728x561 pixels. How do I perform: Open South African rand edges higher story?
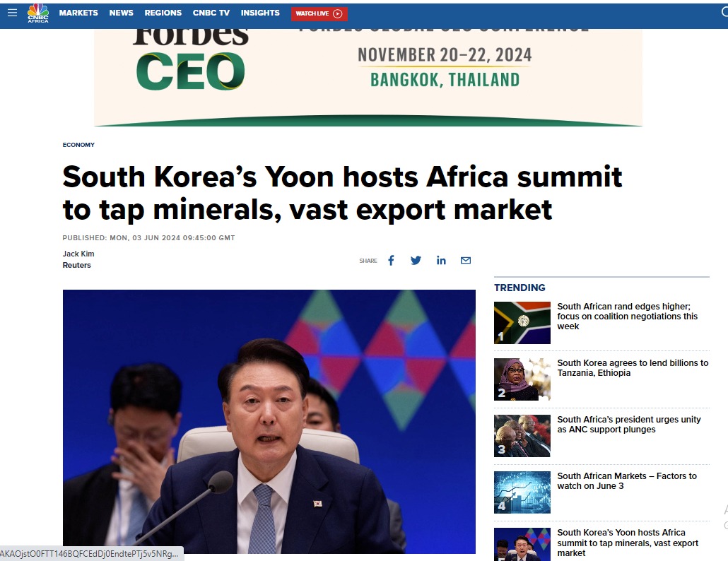click(x=627, y=317)
